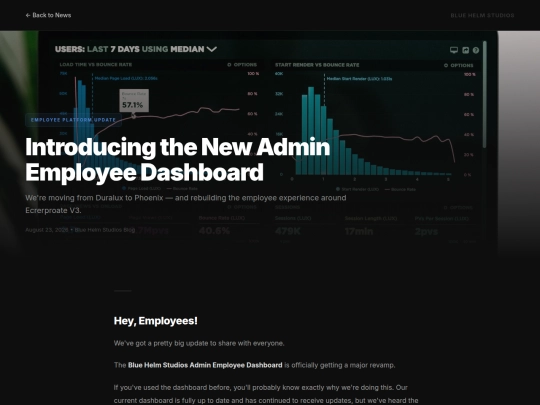Click the 57.1% bounce rate tooltip
This screenshot has height=405, width=540.
coord(134,101)
